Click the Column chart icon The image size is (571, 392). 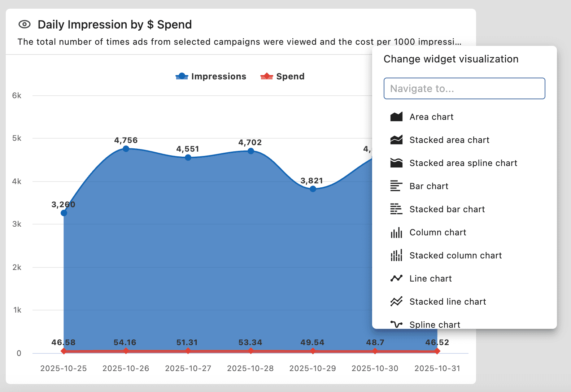(x=396, y=232)
